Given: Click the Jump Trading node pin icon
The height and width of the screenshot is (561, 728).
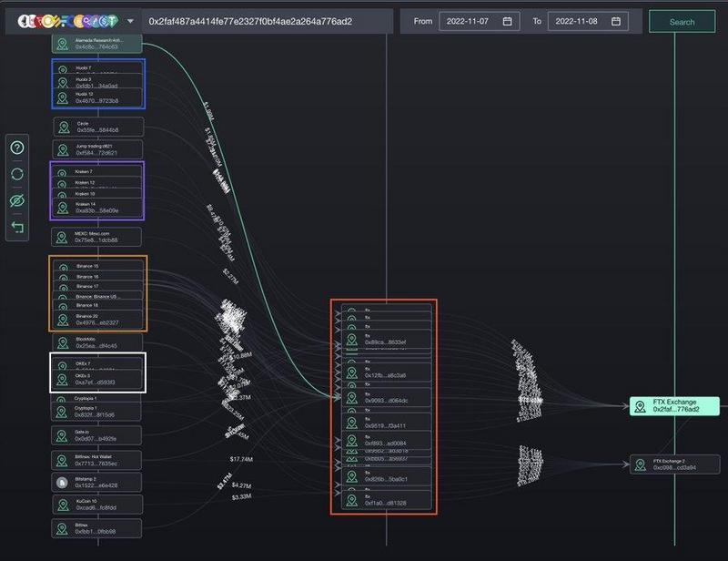Looking at the screenshot, I should [64, 150].
